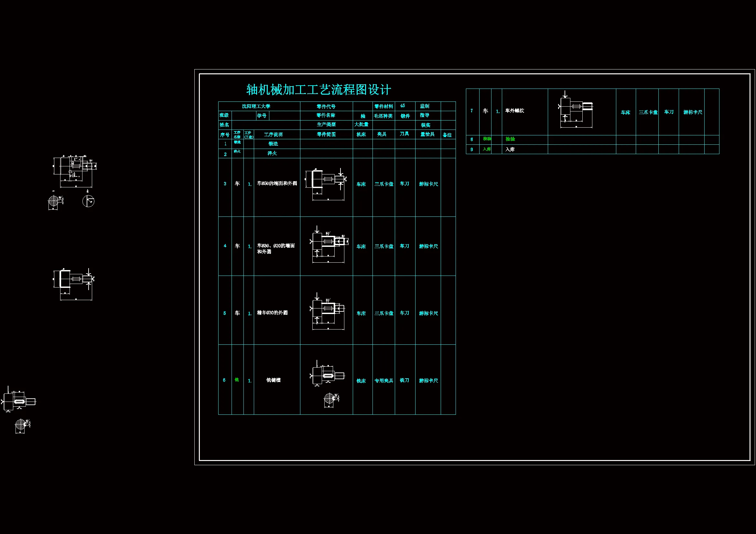Screen dimensions: 756x534
Task: Select the 沈阳理工大学 header cell
Action: 256,106
